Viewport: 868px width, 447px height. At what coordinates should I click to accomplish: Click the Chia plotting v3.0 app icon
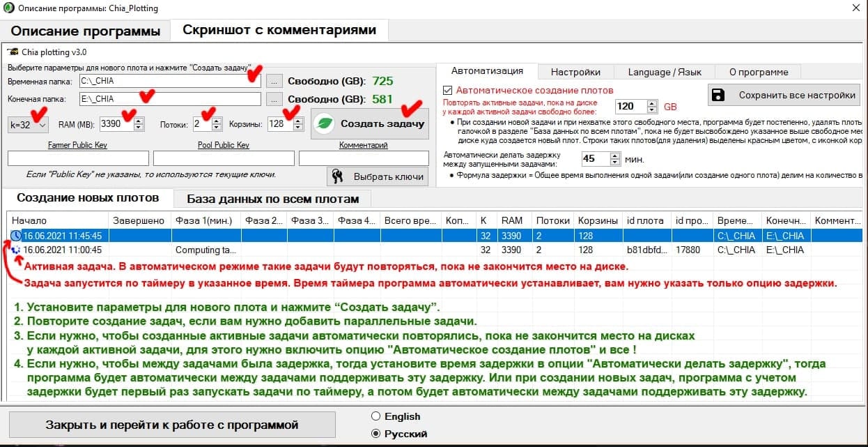tap(13, 52)
